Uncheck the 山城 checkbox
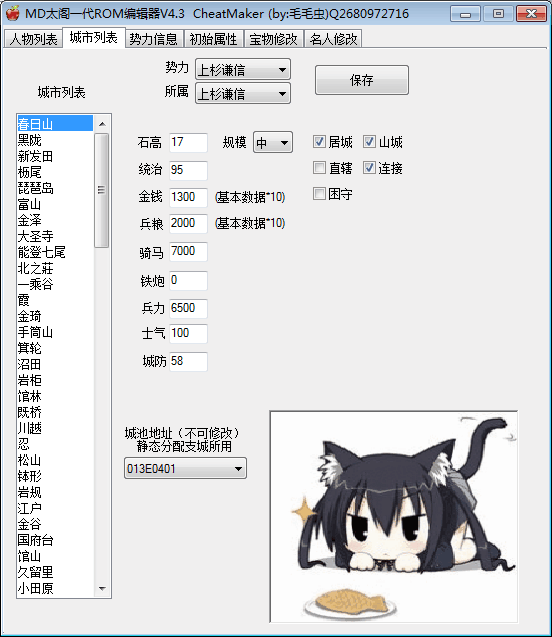This screenshot has height=637, width=552. coord(369,142)
